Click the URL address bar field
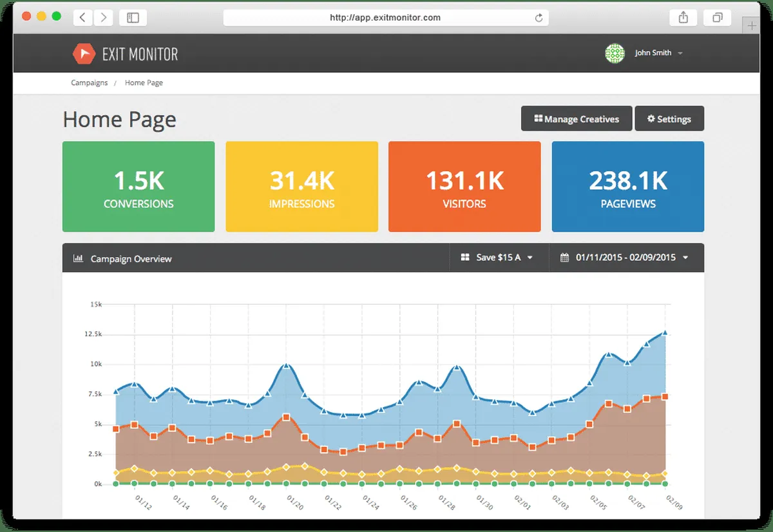Image resolution: width=773 pixels, height=532 pixels. (x=385, y=18)
